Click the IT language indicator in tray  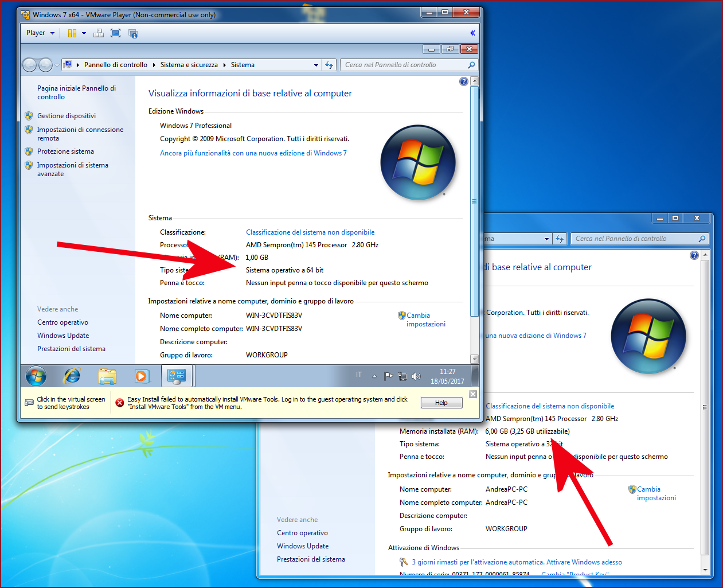click(x=359, y=375)
